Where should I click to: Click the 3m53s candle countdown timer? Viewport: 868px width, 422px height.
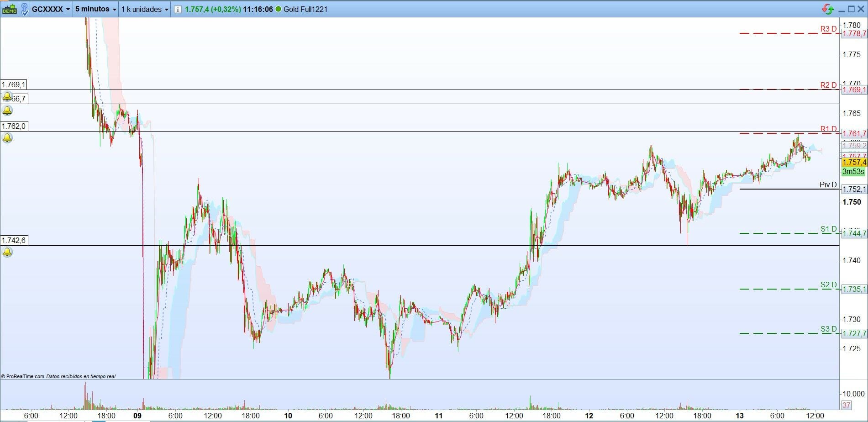pyautogui.click(x=853, y=172)
